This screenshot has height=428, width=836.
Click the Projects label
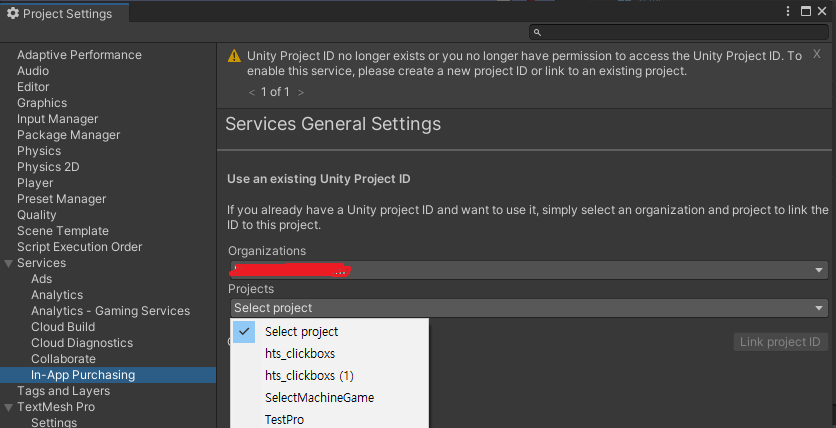pyautogui.click(x=251, y=289)
